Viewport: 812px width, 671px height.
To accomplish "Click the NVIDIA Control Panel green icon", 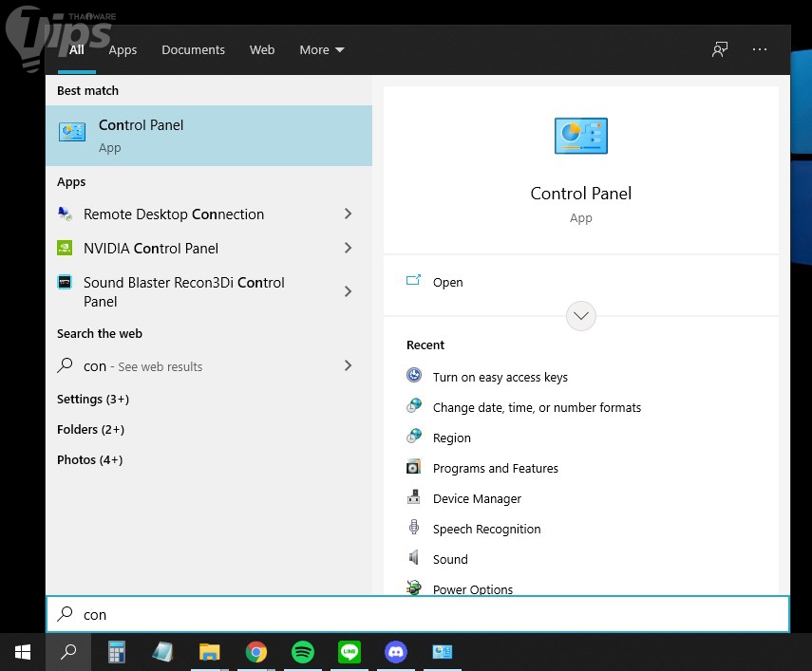I will 65,248.
